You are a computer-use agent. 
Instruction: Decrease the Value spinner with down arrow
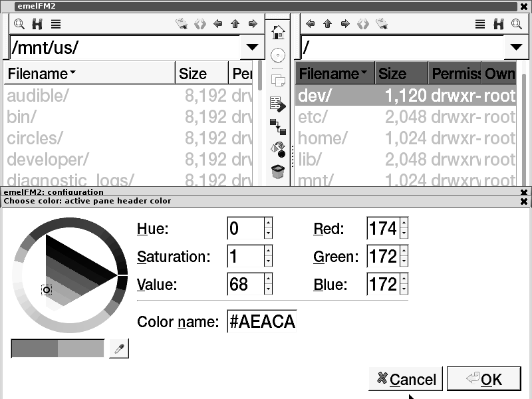268,289
